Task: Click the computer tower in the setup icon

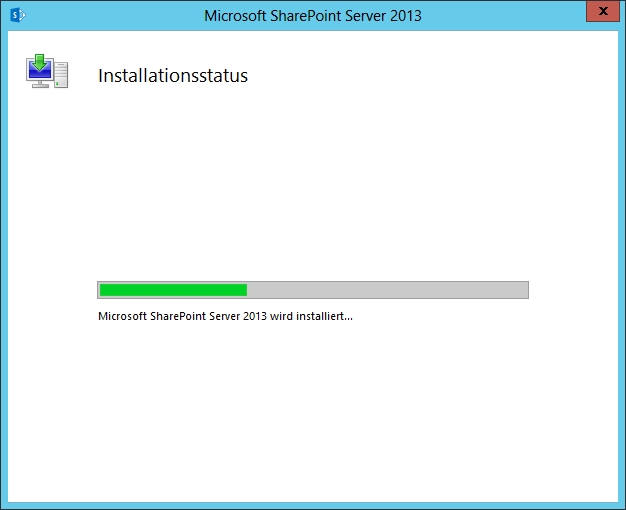Action: [x=61, y=75]
